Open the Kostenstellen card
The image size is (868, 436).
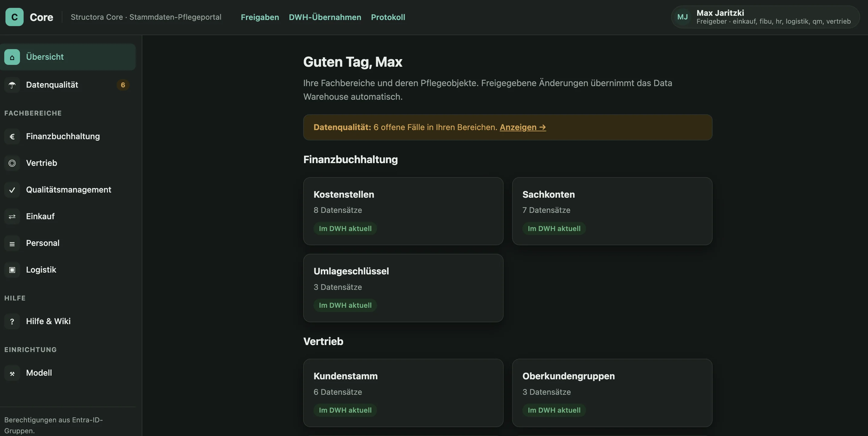tap(403, 211)
